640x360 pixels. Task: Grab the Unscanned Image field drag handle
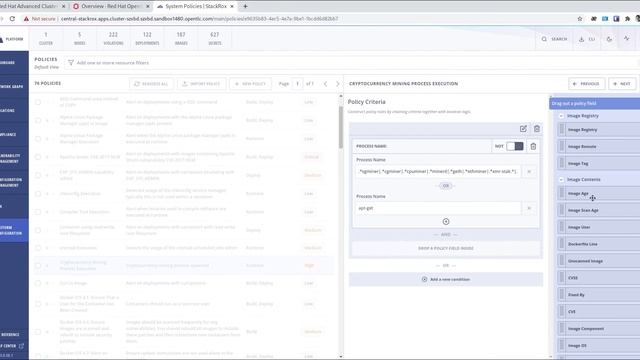point(562,261)
